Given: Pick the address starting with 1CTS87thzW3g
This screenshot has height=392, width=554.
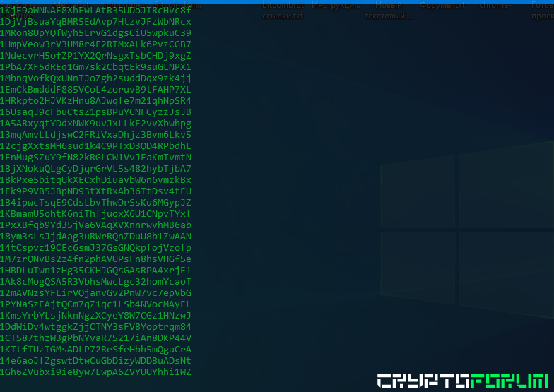Looking at the screenshot, I should point(95,338).
